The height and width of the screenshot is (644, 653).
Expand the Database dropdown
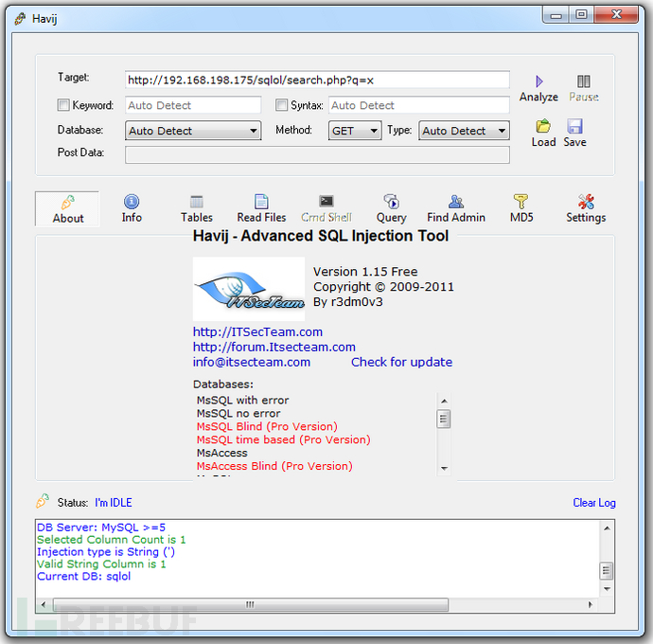[x=193, y=131]
